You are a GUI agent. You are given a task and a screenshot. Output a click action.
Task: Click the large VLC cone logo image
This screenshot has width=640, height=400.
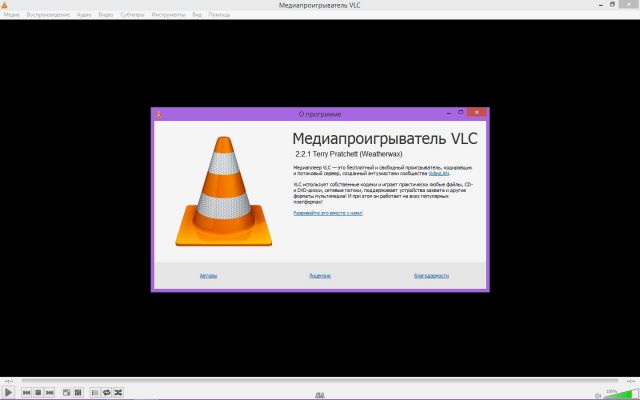224,191
